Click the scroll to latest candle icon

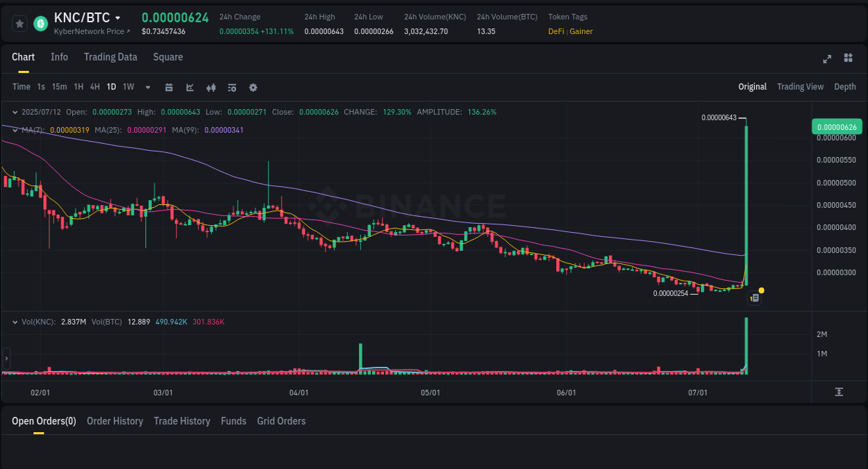point(839,392)
